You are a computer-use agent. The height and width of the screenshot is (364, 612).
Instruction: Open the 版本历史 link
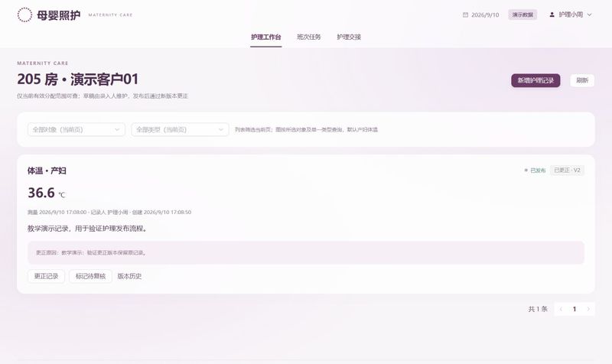pyautogui.click(x=129, y=276)
